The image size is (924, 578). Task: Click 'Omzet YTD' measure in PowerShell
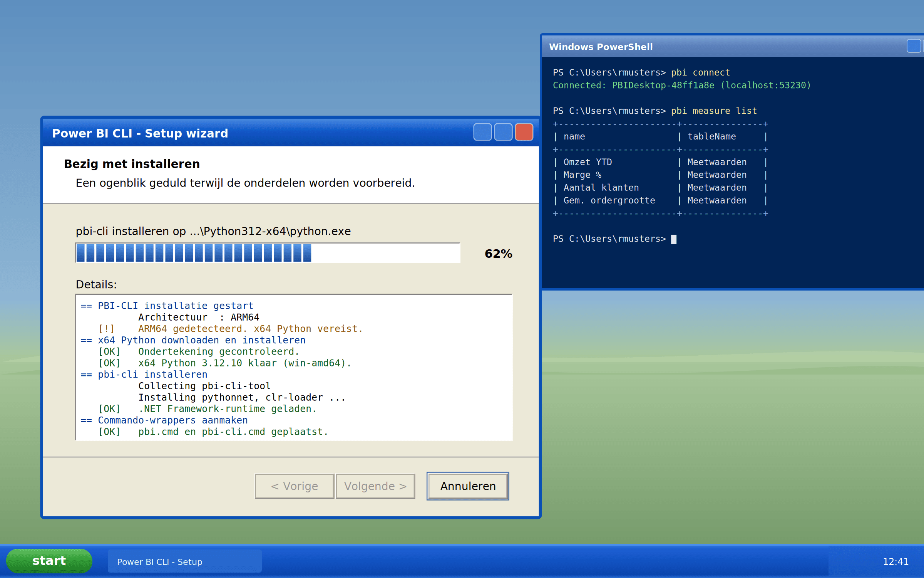588,162
